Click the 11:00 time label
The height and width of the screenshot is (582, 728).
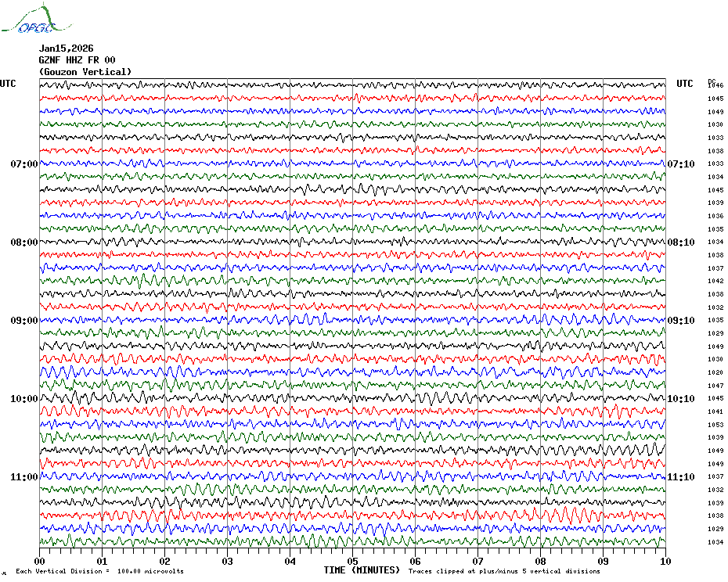click(x=24, y=477)
